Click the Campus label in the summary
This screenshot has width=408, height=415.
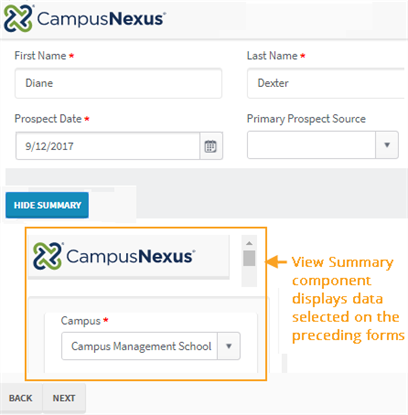tap(81, 321)
